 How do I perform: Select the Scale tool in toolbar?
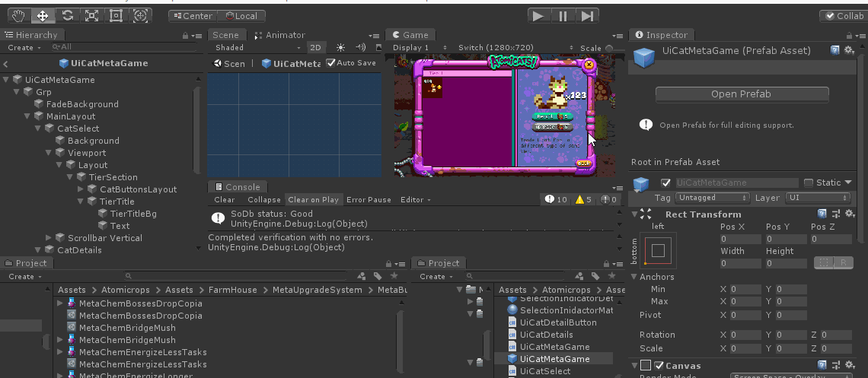coord(91,15)
